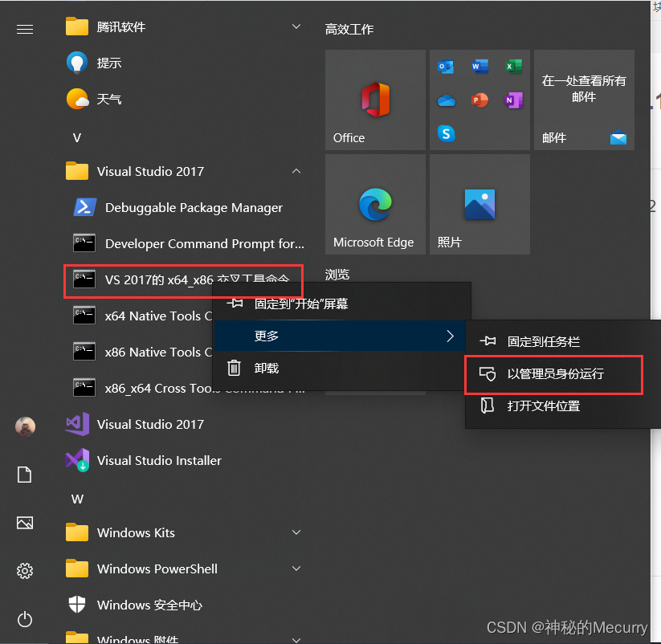Open the Settings gear in the sidebar

pyautogui.click(x=24, y=571)
